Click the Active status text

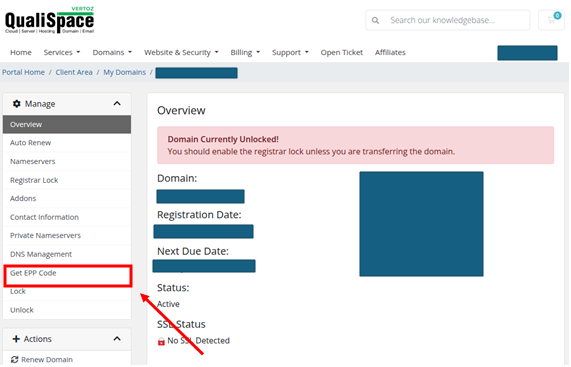pyautogui.click(x=168, y=304)
